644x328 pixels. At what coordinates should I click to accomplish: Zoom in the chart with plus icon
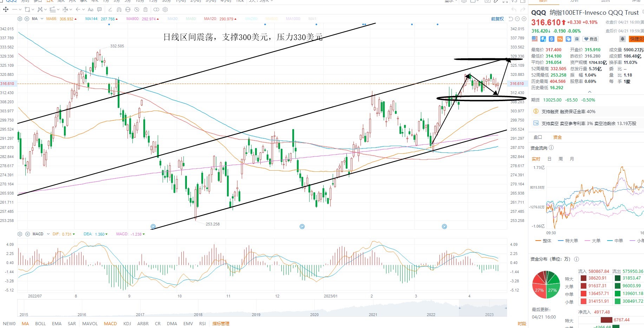[x=524, y=19]
